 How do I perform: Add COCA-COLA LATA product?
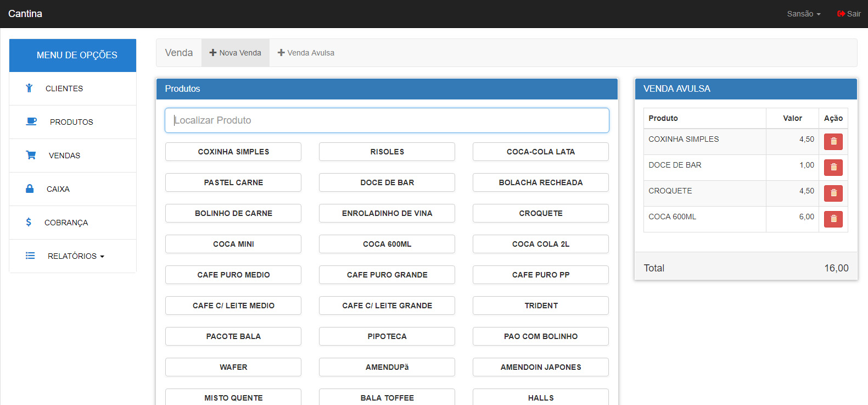(x=540, y=152)
